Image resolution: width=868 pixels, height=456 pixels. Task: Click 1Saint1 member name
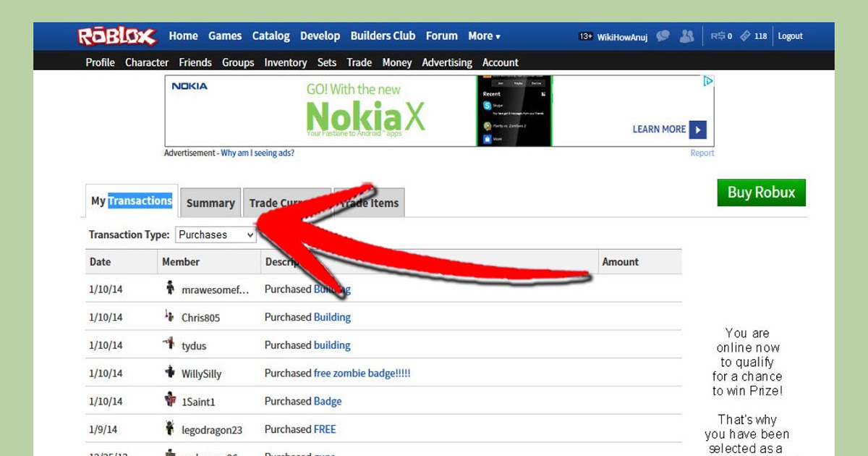pyautogui.click(x=198, y=402)
